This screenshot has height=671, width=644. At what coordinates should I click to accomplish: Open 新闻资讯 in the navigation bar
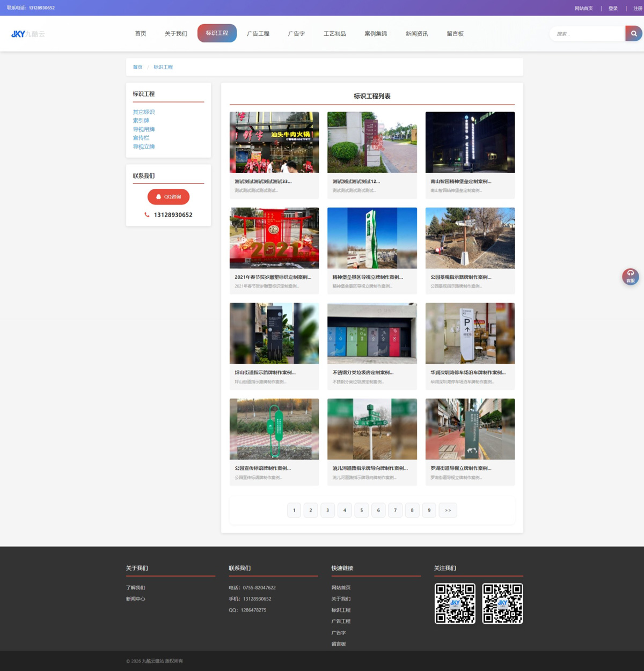[416, 34]
